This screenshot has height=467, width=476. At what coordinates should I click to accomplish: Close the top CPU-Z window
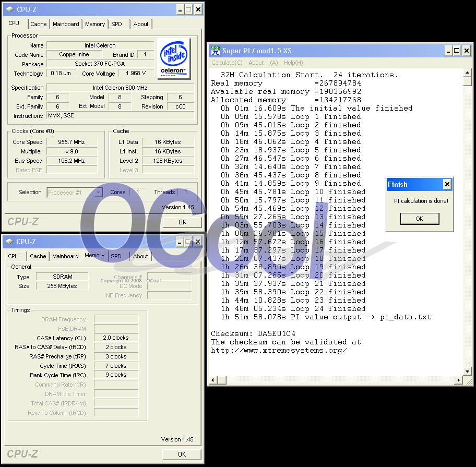tap(198, 10)
